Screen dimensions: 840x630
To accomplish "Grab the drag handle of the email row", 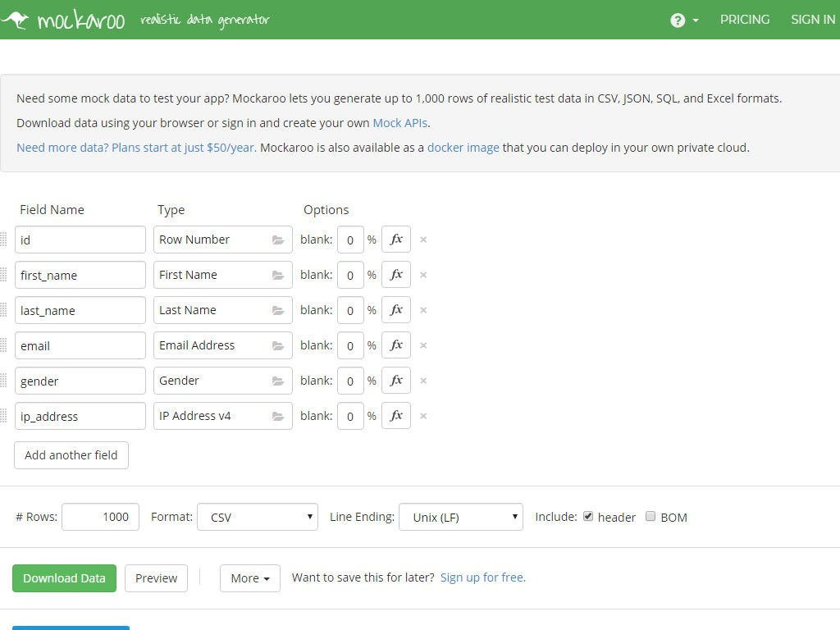I will pos(3,345).
